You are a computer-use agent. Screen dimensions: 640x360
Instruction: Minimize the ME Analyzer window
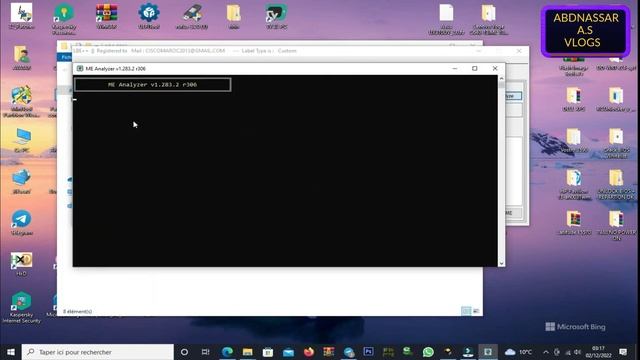coord(455,69)
